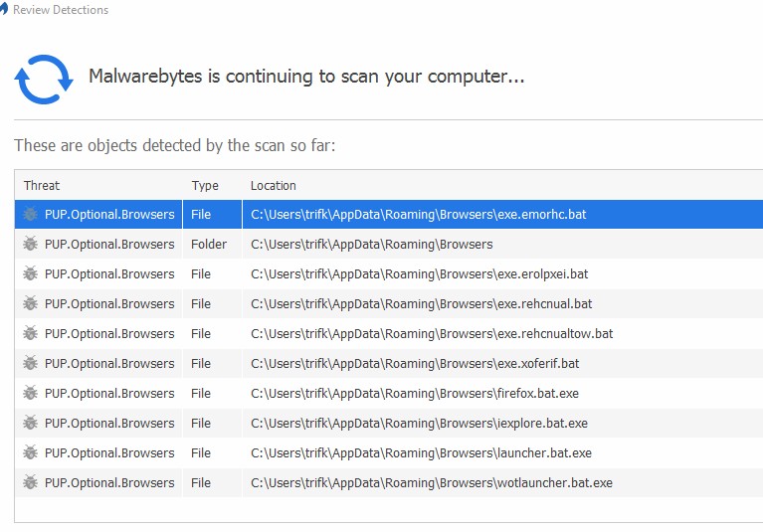This screenshot has height=532, width=763.
Task: Select path ending exe.rehcnualtow.bat
Action: pos(432,334)
